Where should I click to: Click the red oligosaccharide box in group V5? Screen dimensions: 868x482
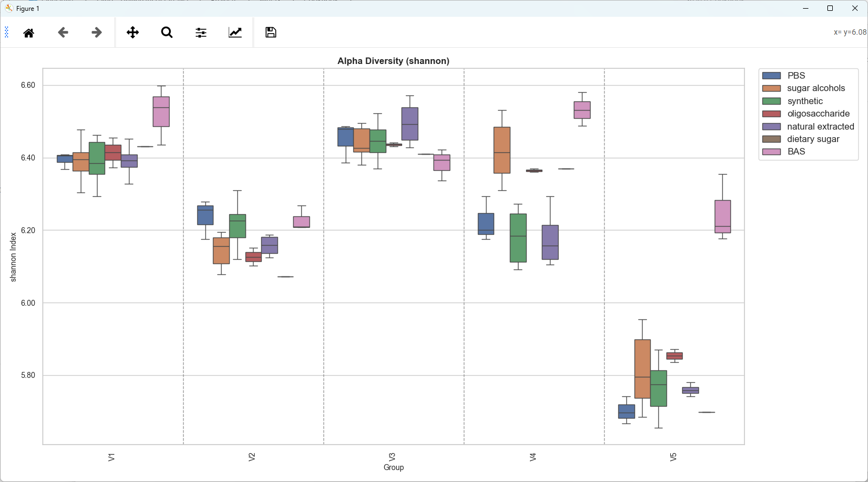click(x=675, y=356)
